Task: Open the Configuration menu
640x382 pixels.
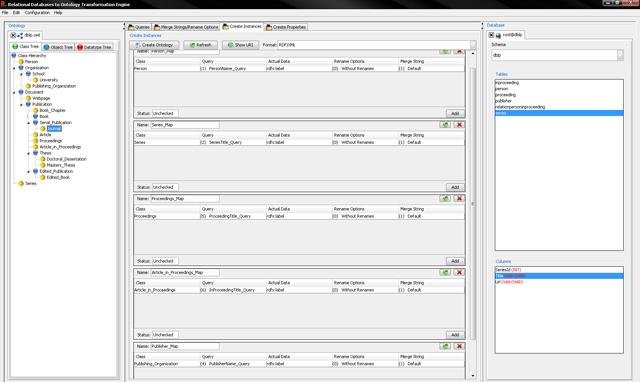Action: (x=37, y=13)
